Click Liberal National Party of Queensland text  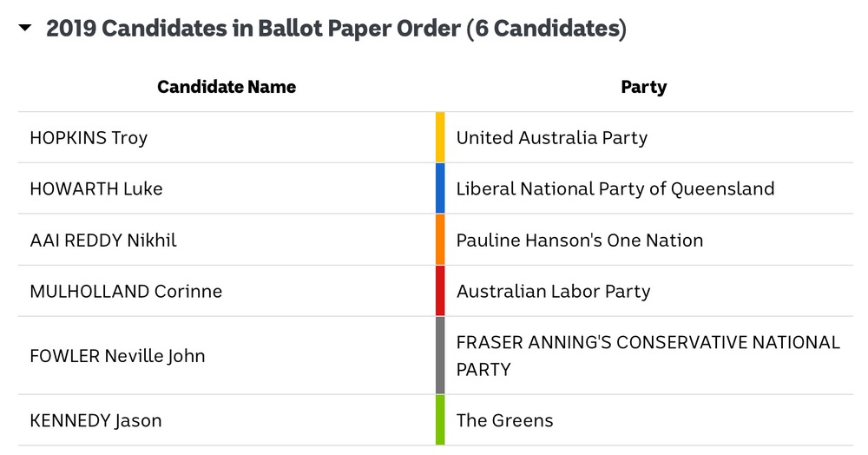coord(615,188)
